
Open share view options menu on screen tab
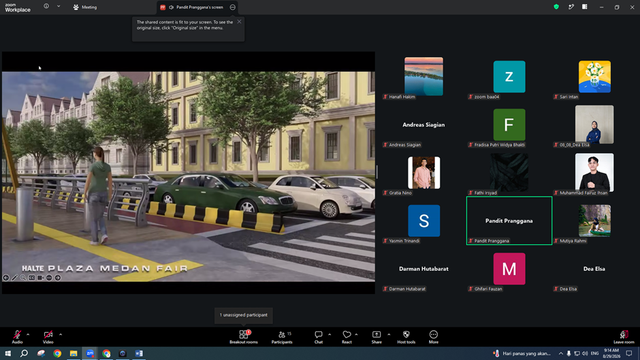233,7
